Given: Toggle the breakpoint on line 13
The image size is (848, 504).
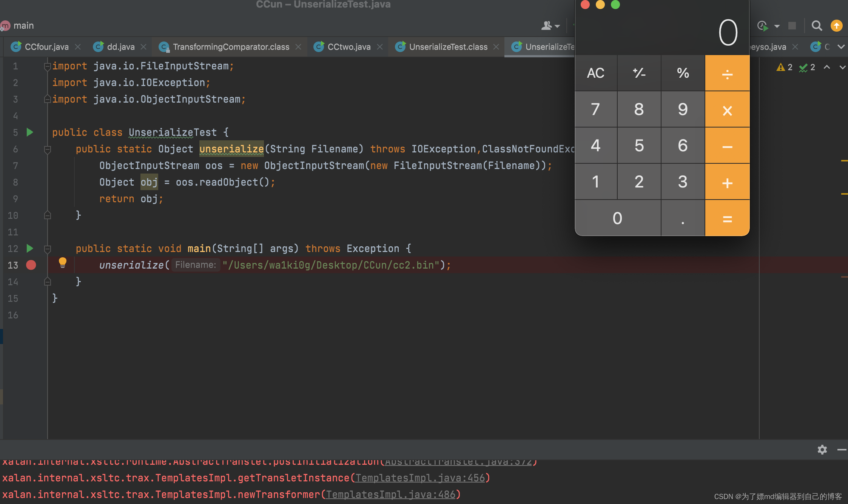Looking at the screenshot, I should (31, 265).
